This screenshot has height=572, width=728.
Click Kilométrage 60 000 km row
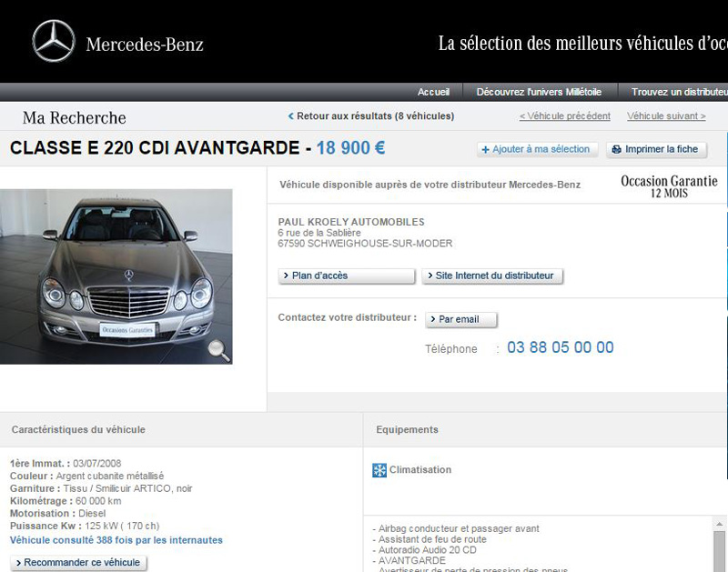66,501
